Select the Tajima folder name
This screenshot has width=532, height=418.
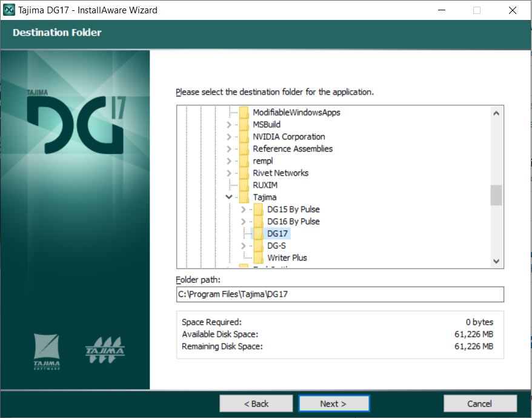click(265, 197)
